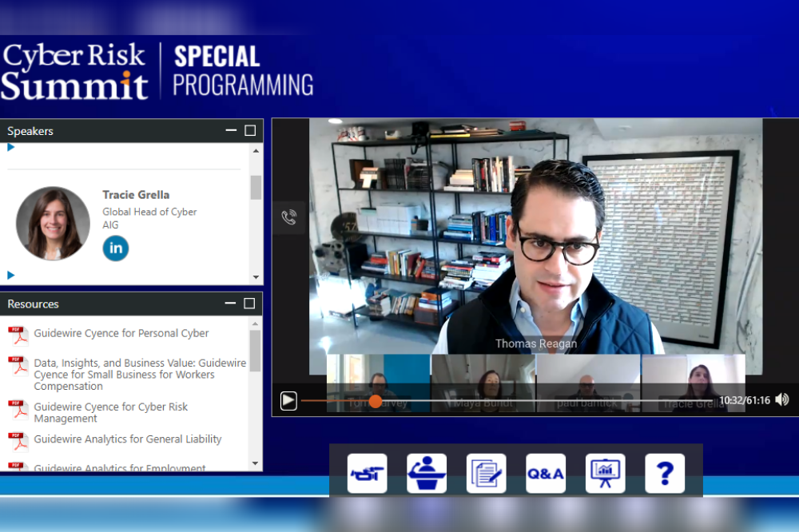Viewport: 799px width, 532px height.
Task: Open "Data, Insights, and Business Value" resource link
Action: click(140, 375)
